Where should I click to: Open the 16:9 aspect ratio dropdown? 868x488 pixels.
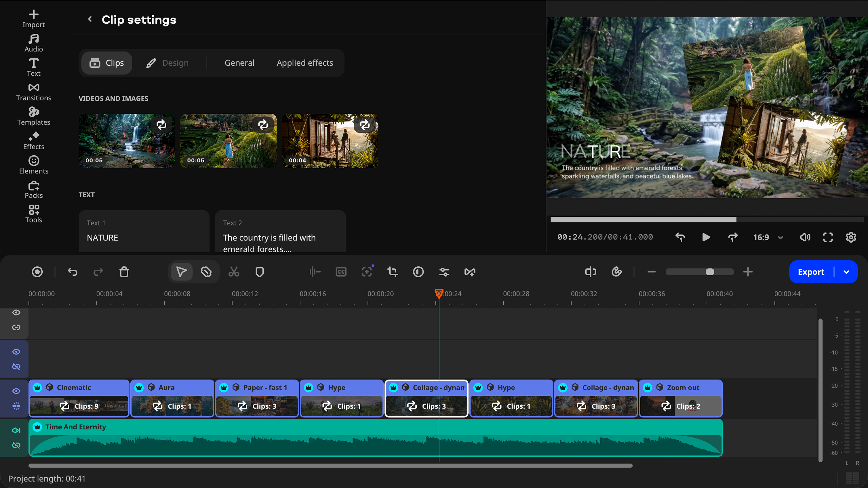[768, 237]
